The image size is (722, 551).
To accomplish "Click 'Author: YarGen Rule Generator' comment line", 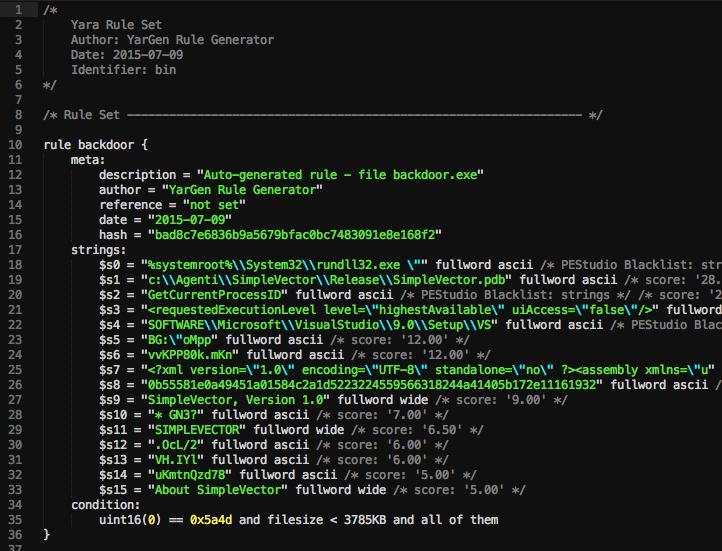I will click(172, 40).
